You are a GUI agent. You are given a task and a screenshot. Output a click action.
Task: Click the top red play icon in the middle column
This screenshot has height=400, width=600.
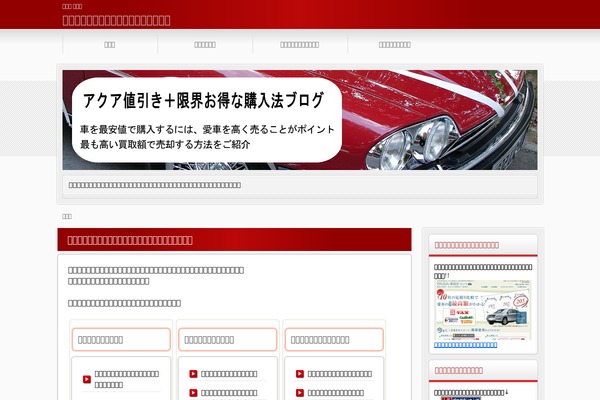point(193,374)
